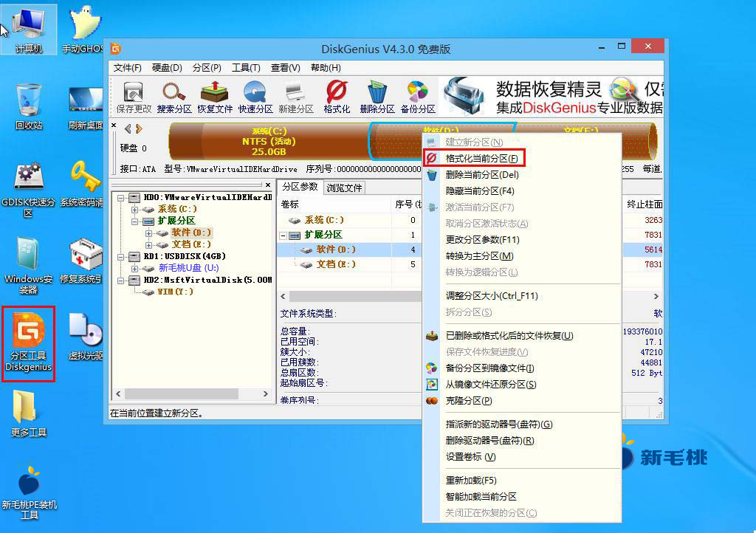Go to previous disk with left arrow
The height and width of the screenshot is (533, 756).
coord(128,128)
